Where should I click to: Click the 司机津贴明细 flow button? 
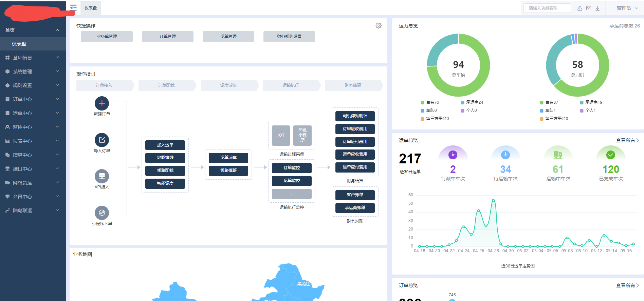point(355,116)
